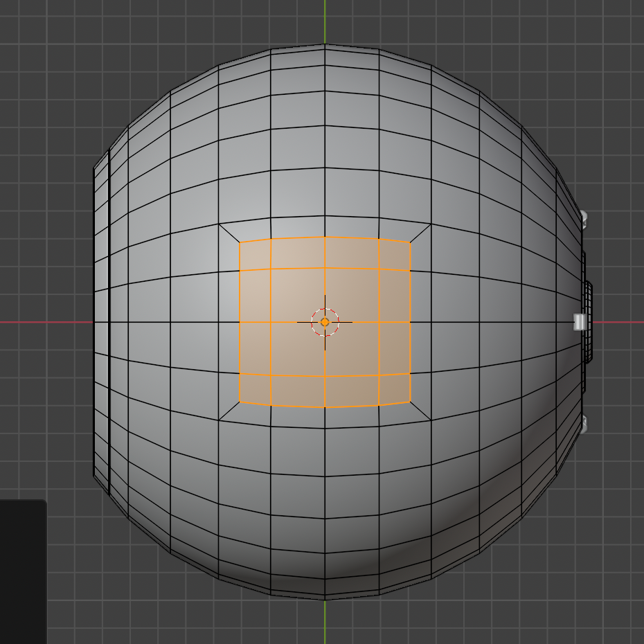Click the bottom-left corner vertex of orange selection
The image size is (644, 644).
[x=240, y=402]
